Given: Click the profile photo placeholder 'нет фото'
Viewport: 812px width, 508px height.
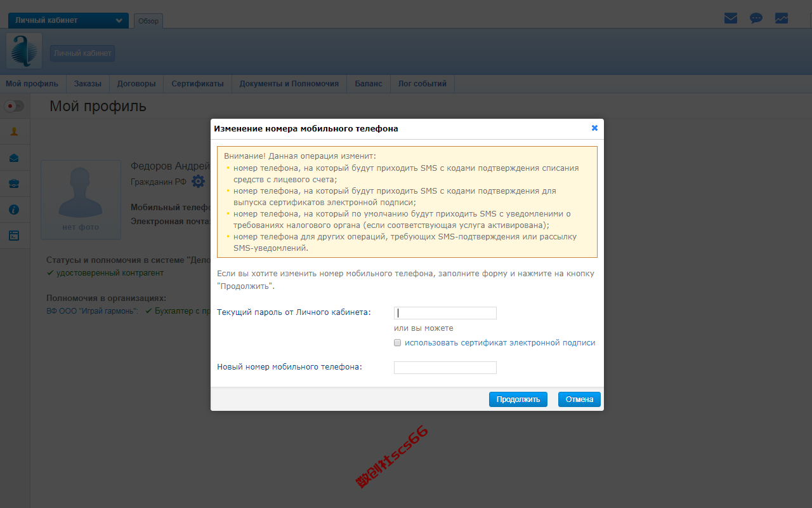Looking at the screenshot, I should click(x=81, y=200).
